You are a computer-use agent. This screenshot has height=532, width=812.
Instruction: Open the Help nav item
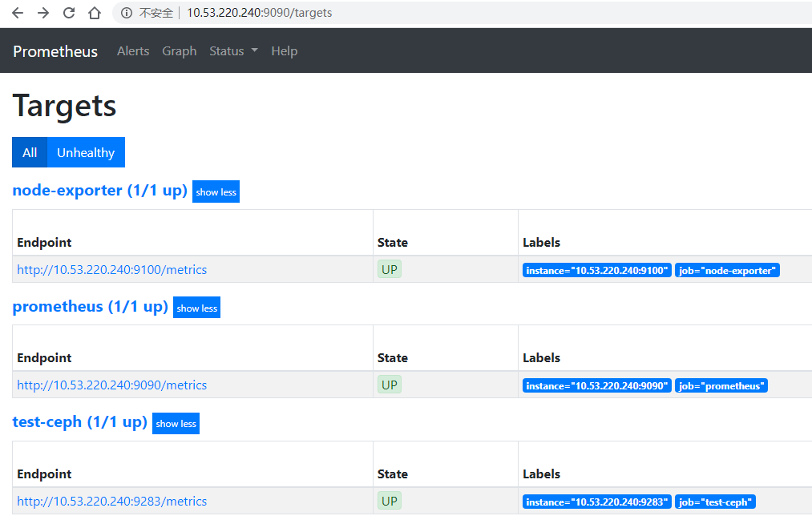[x=285, y=51]
